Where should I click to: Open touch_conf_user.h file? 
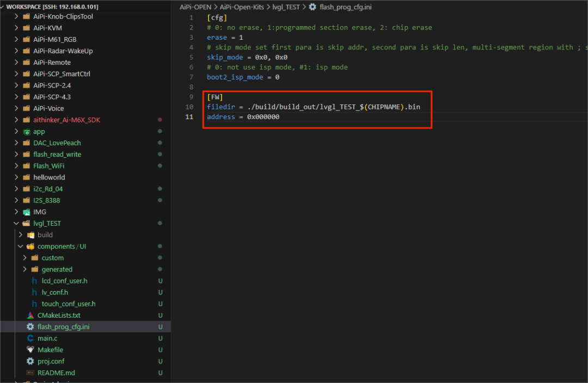pos(69,304)
